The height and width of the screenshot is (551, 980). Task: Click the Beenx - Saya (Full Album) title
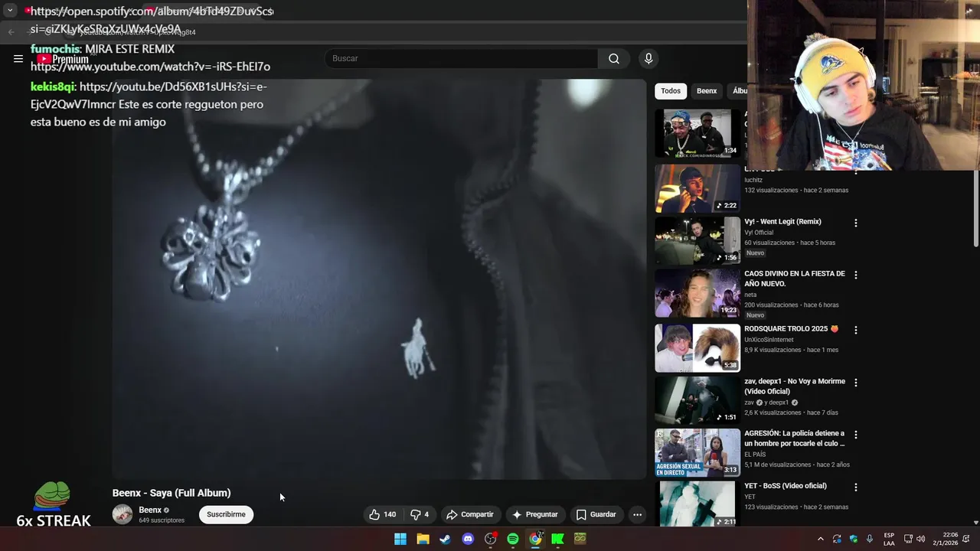171,493
